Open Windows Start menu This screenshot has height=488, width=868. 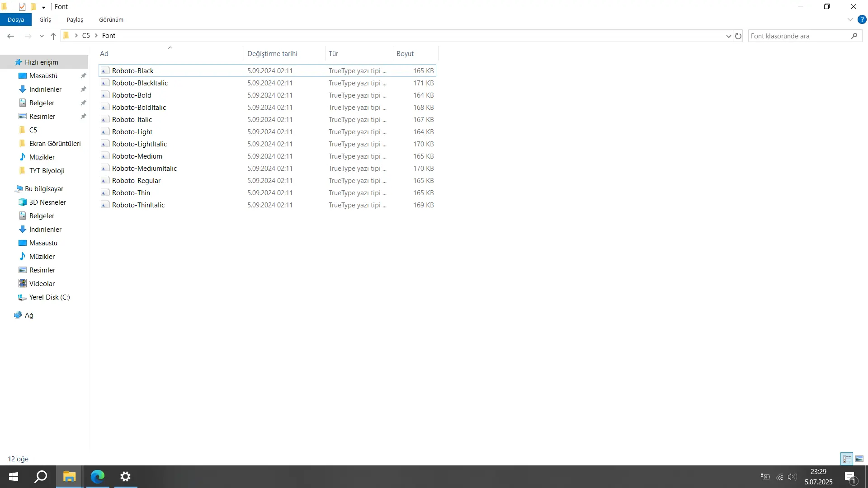[x=14, y=477]
